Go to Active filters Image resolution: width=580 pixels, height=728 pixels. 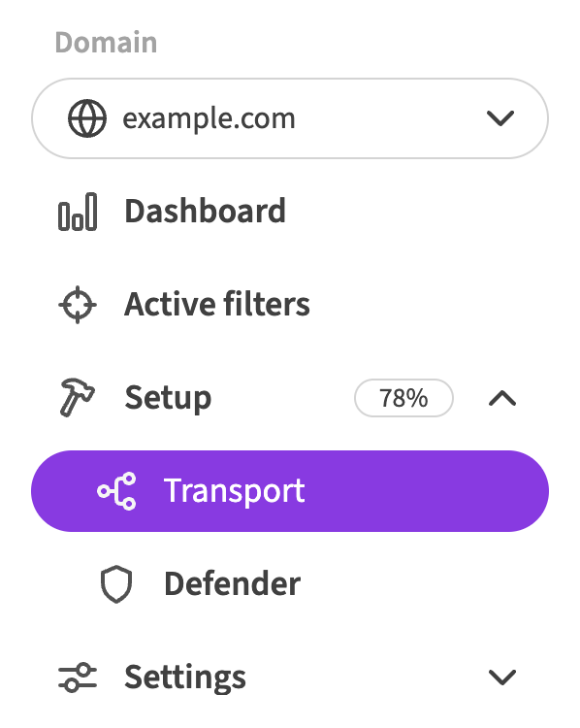[290, 305]
